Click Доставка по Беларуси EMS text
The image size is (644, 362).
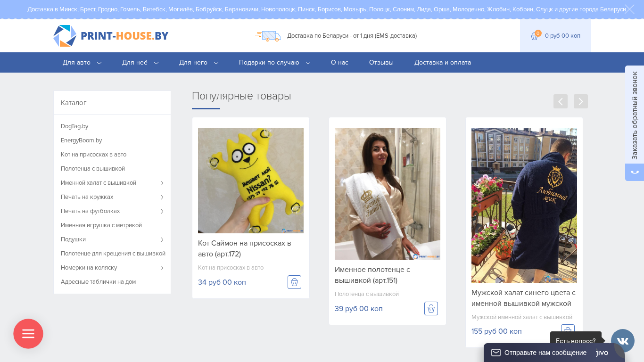tap(352, 36)
